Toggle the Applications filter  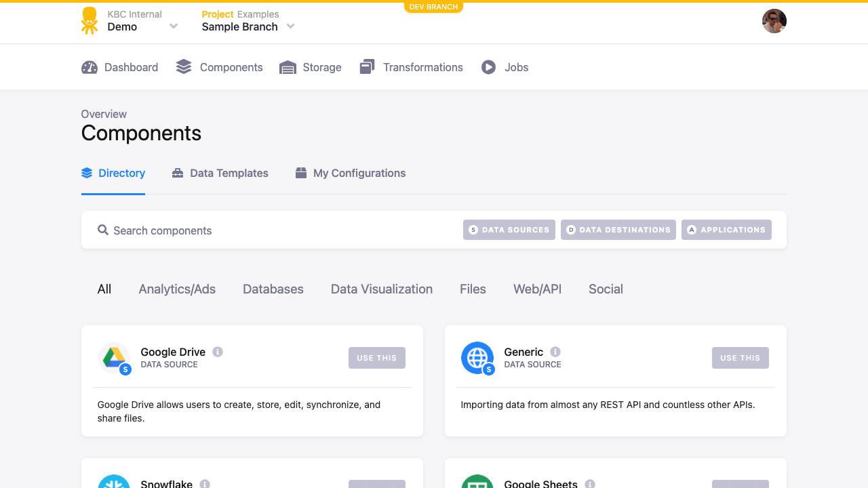(x=726, y=230)
